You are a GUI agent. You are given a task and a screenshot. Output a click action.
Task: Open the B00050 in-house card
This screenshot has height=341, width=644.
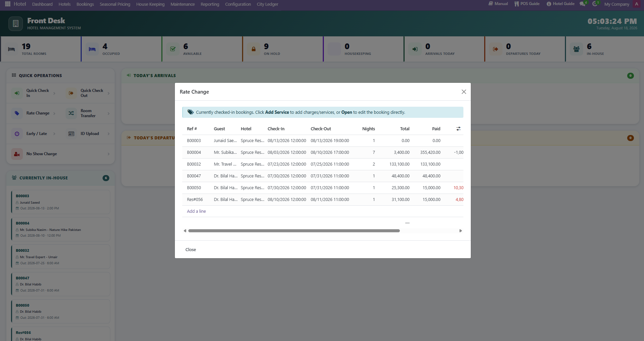pyautogui.click(x=61, y=311)
